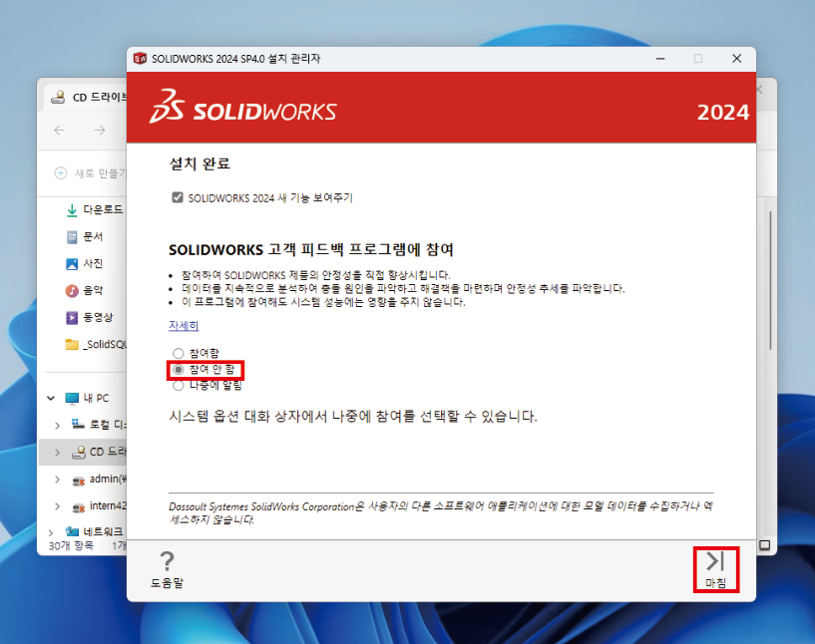The height and width of the screenshot is (644, 815).
Task: Select 로컬 디스크 in navigation tree
Action: click(99, 425)
